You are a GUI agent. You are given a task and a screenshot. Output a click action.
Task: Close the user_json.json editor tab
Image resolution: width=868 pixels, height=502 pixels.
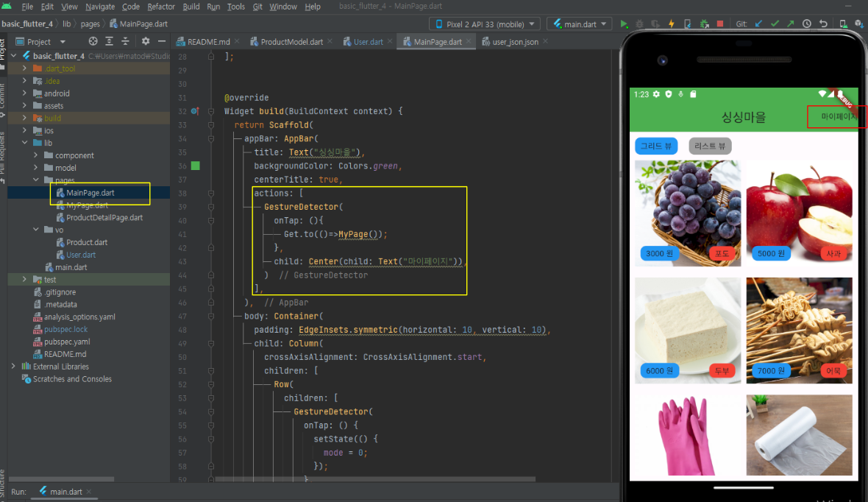click(545, 41)
